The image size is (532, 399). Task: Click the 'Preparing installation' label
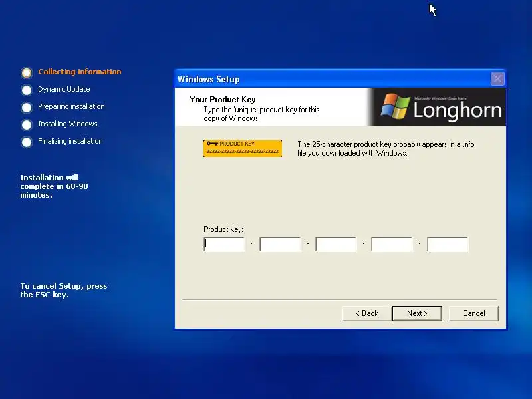[71, 106]
